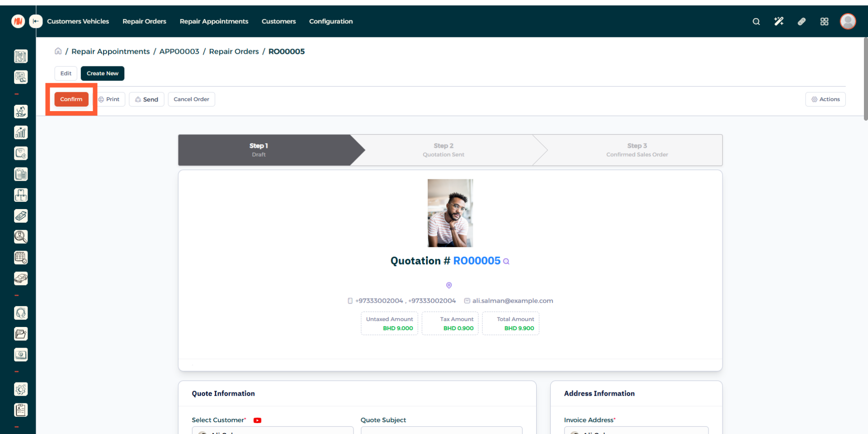The width and height of the screenshot is (868, 434).
Task: Click the customer photo thumbnail
Action: [450, 213]
